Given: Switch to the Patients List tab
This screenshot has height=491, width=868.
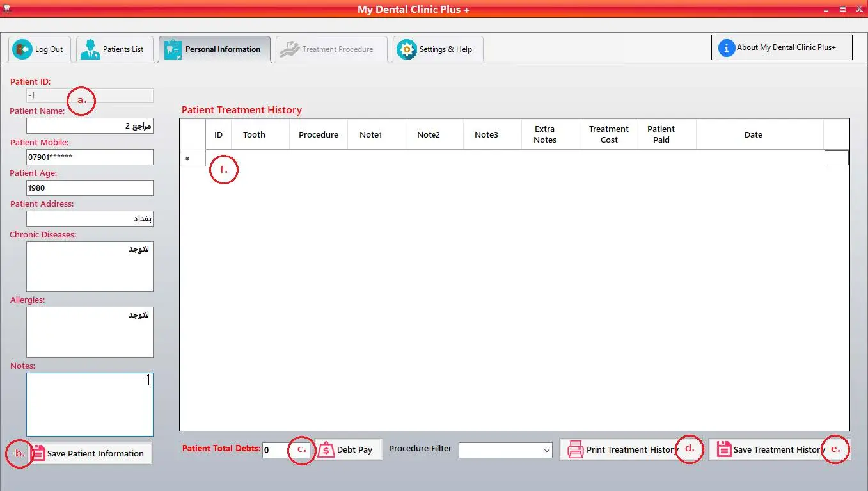Looking at the screenshot, I should coord(115,49).
